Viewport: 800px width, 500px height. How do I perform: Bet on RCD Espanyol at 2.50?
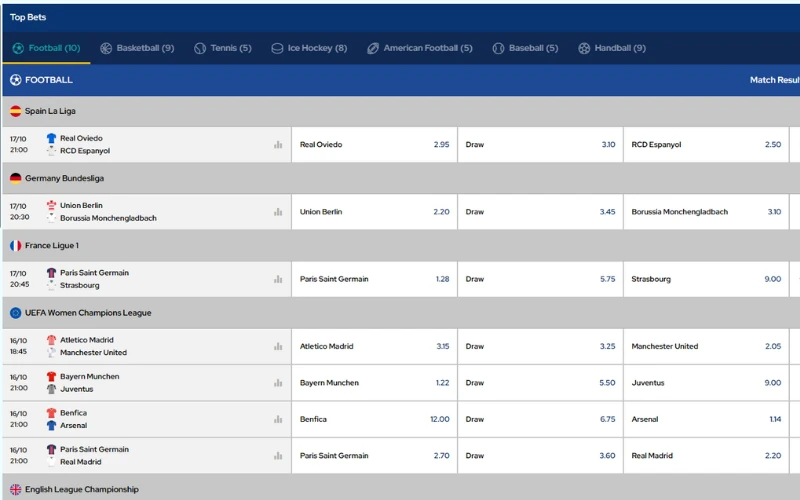706,145
